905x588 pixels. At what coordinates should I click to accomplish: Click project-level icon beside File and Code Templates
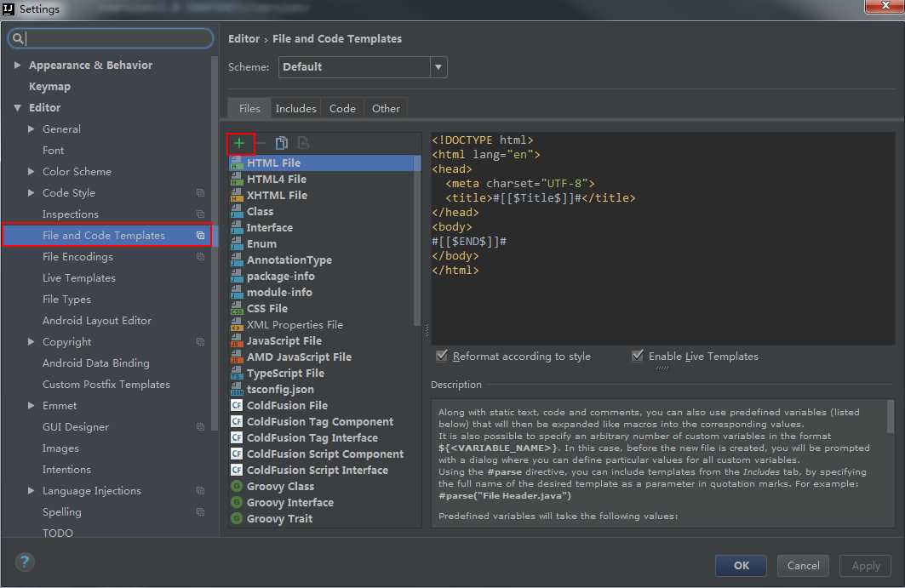tap(200, 236)
